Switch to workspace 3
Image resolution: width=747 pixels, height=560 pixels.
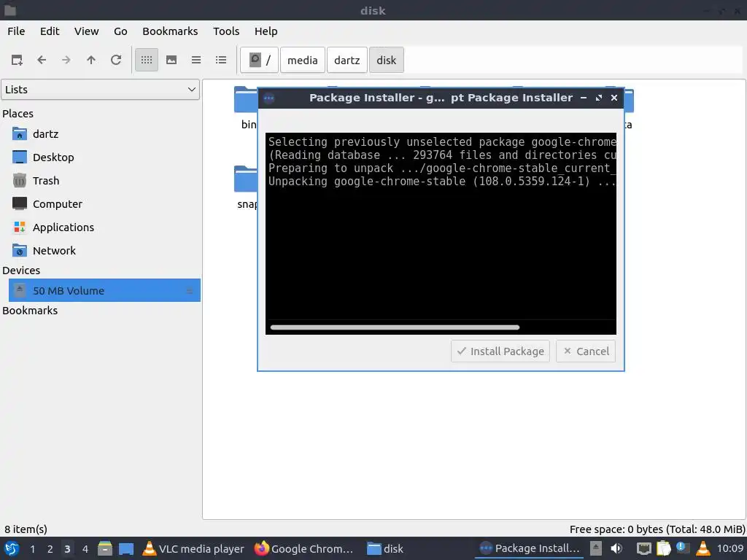click(67, 549)
